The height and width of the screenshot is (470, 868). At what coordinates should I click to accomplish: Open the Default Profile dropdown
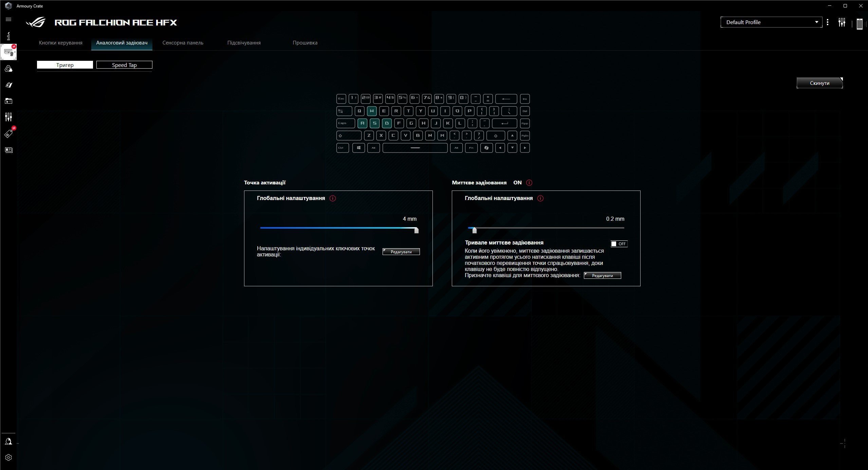click(771, 22)
